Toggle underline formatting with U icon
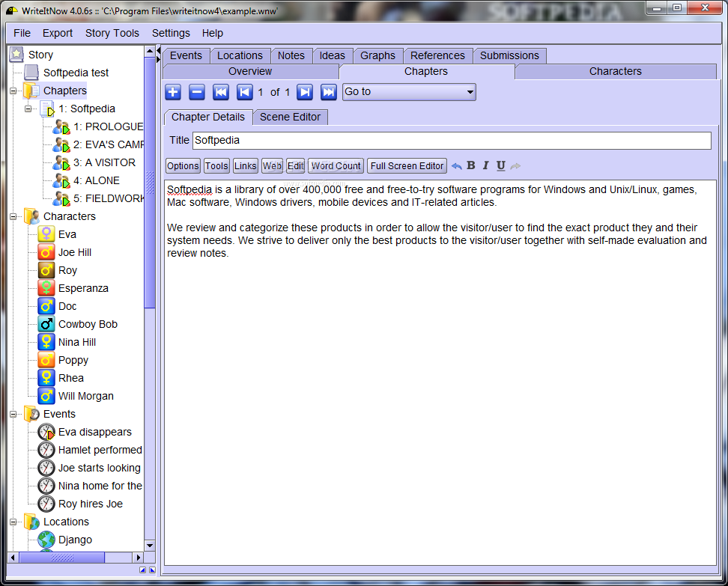728x586 pixels. (x=500, y=165)
